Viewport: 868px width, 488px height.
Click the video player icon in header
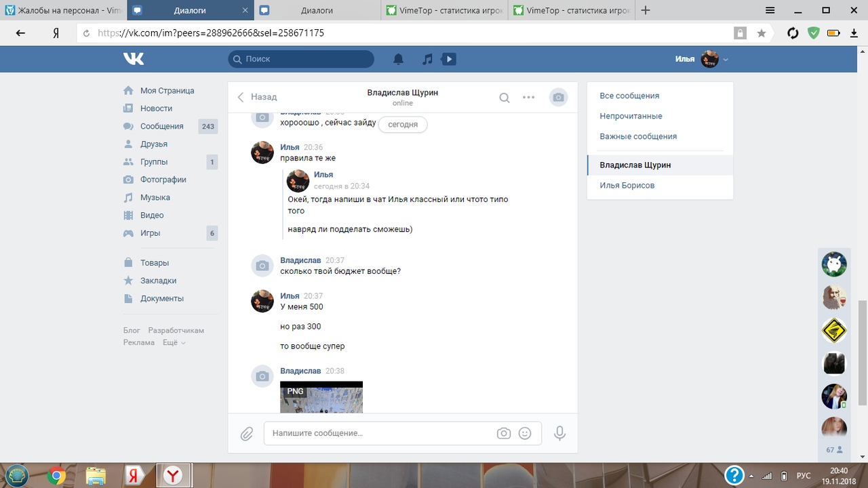tap(448, 59)
